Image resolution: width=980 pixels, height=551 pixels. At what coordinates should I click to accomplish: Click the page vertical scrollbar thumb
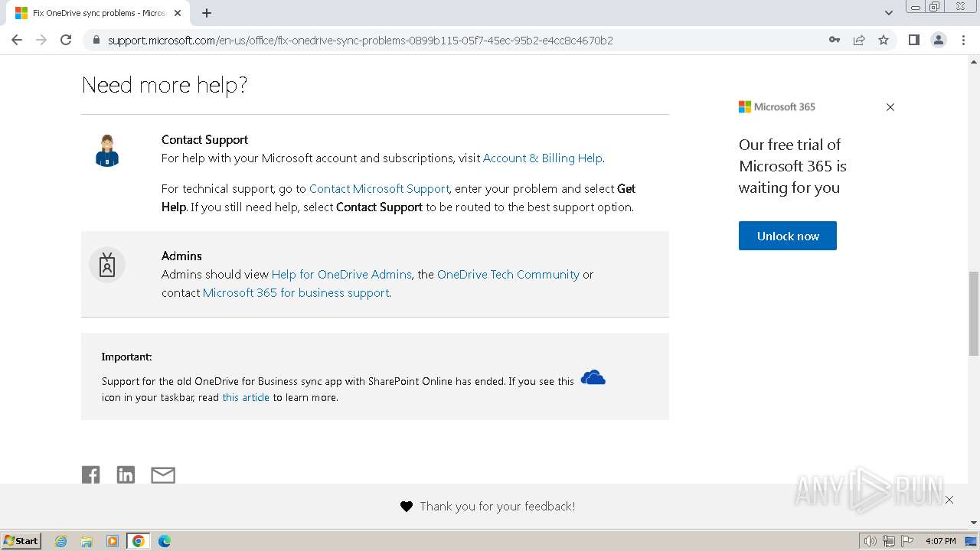click(973, 314)
